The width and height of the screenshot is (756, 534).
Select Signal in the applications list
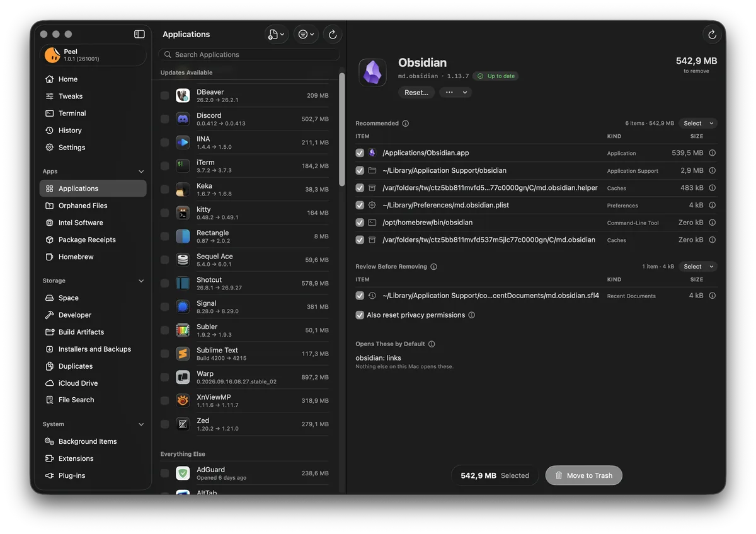tap(244, 307)
